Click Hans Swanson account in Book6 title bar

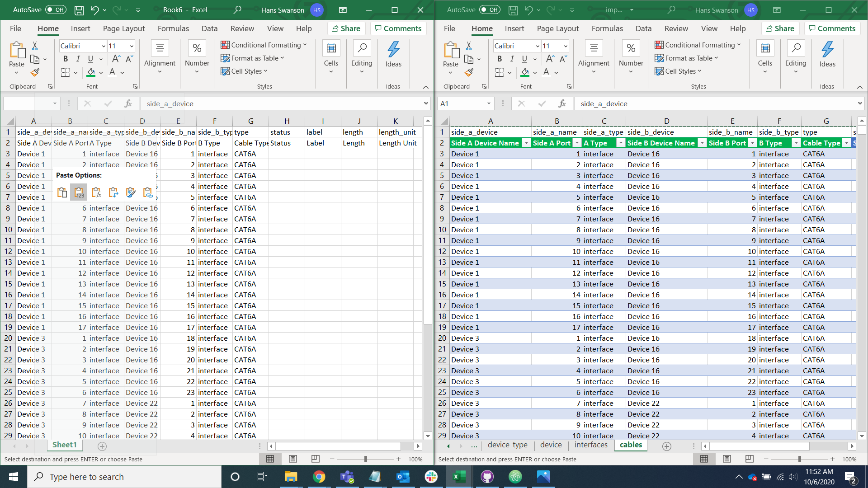[x=292, y=10]
